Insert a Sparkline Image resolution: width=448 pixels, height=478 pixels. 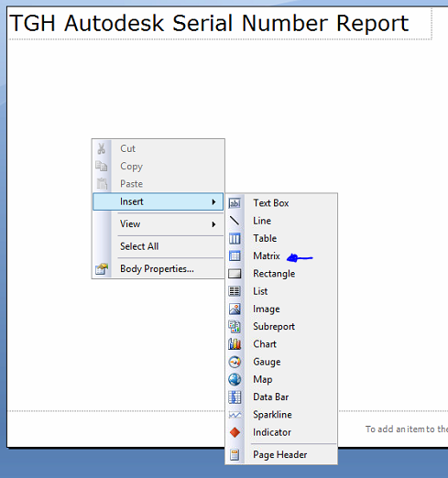pyautogui.click(x=281, y=415)
